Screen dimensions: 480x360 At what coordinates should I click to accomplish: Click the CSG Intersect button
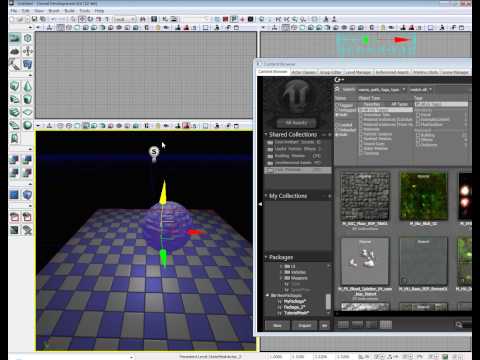15,173
